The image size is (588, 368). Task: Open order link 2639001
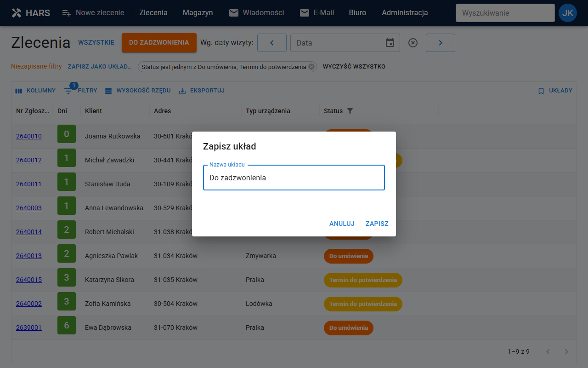[x=29, y=328]
